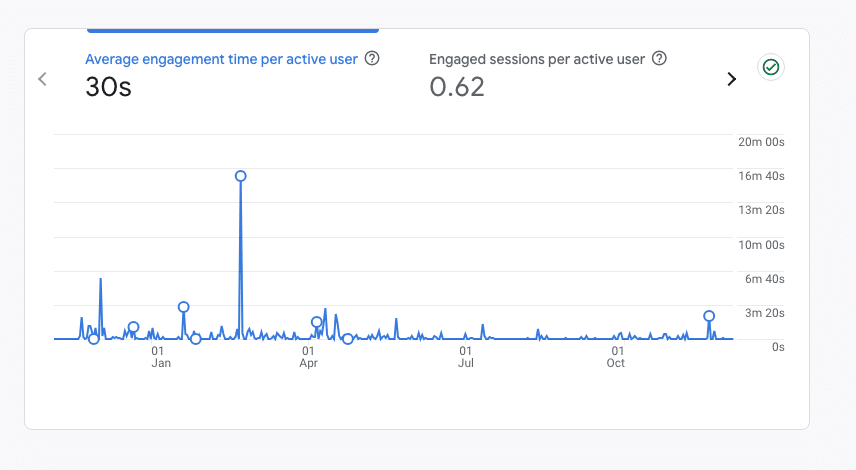The image size is (856, 470).
Task: Select the circle marker on early April peak
Action: tap(317, 322)
